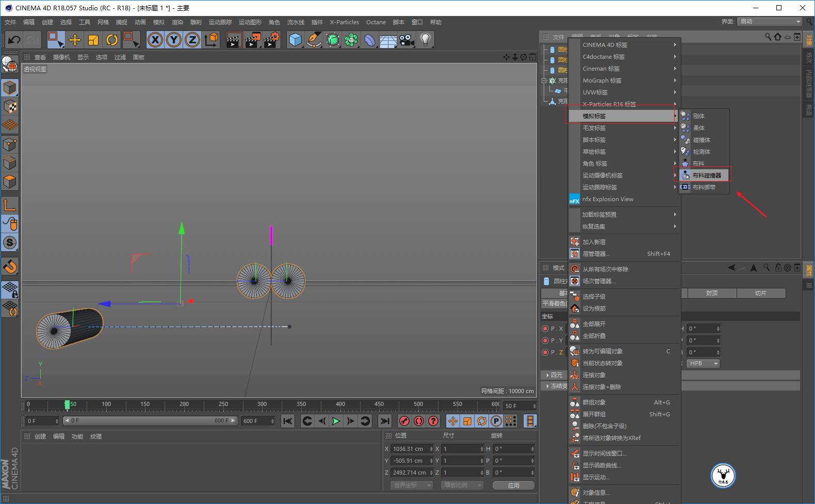Switch to Points mode
The width and height of the screenshot is (815, 504).
pyautogui.click(x=10, y=144)
